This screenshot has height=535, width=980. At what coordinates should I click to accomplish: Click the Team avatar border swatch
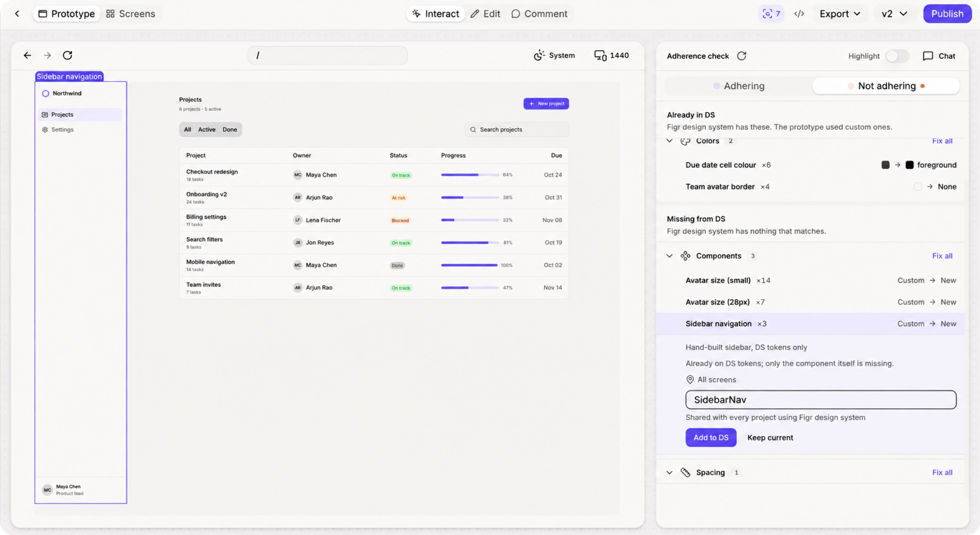[x=917, y=187]
